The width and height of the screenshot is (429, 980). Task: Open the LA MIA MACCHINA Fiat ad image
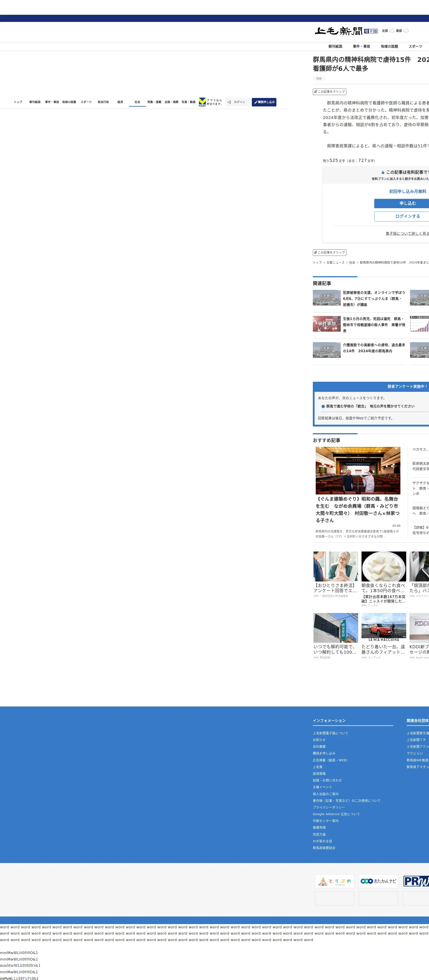click(384, 628)
